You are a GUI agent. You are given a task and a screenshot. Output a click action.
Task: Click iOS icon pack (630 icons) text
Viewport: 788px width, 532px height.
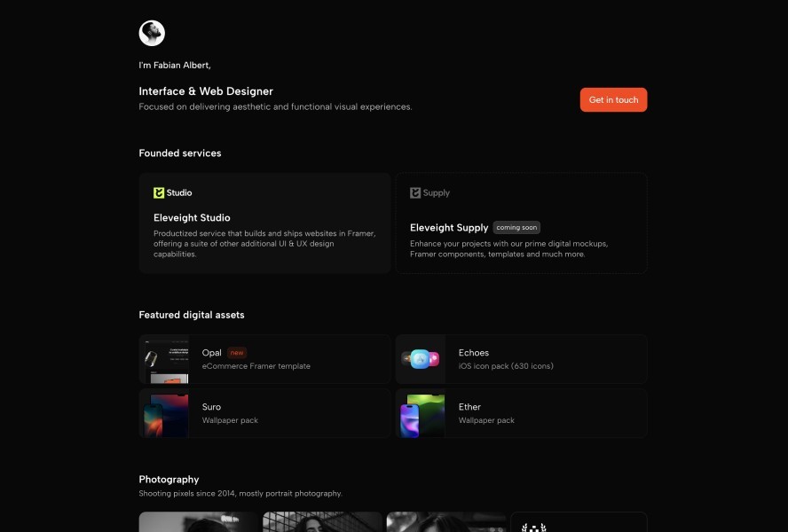click(506, 366)
